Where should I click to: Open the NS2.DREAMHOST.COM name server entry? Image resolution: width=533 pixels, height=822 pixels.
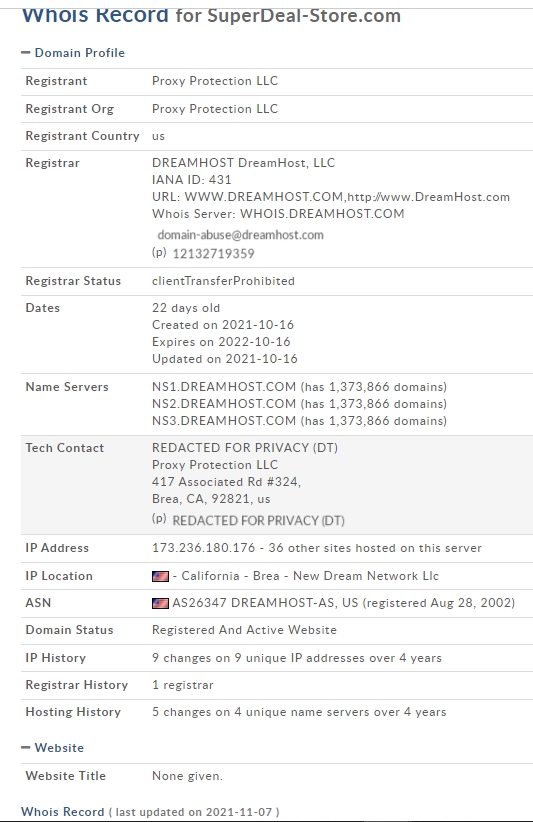point(224,404)
